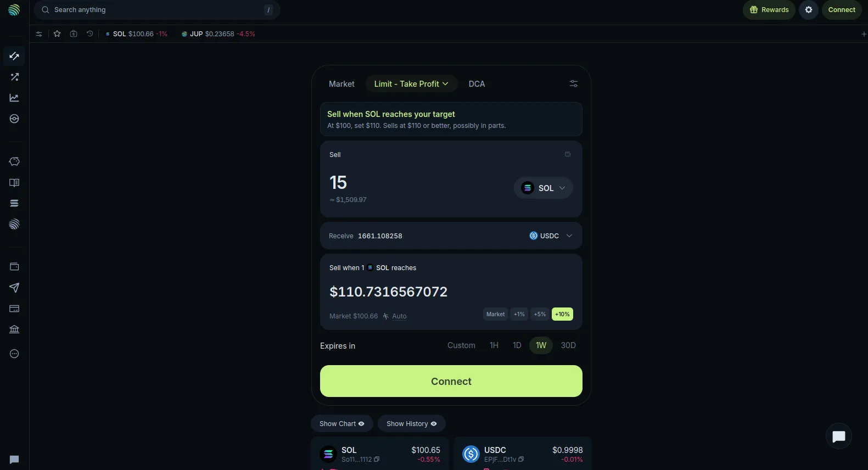Viewport: 868px width, 470px height.
Task: Click the ≈ $1,509.97 sell value text
Action: click(x=348, y=200)
